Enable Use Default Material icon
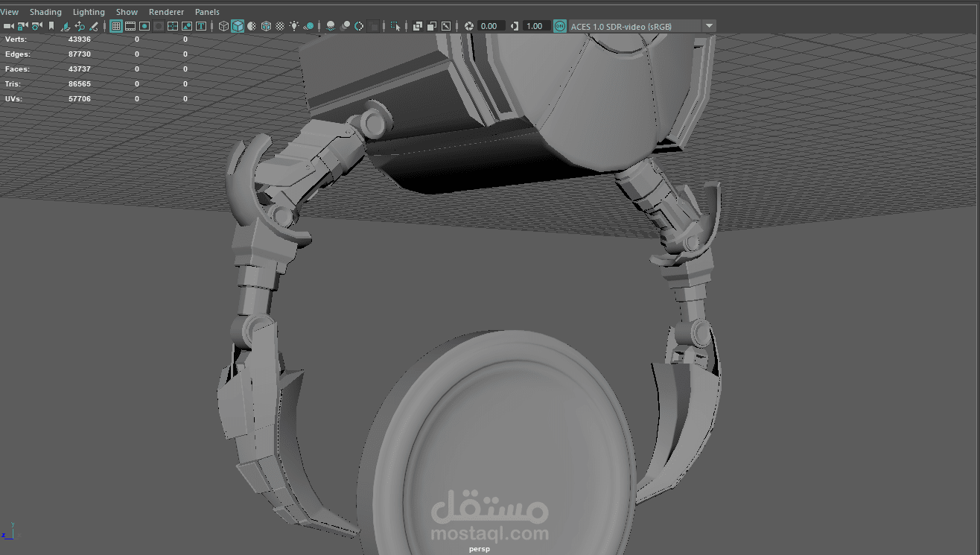 (252, 26)
